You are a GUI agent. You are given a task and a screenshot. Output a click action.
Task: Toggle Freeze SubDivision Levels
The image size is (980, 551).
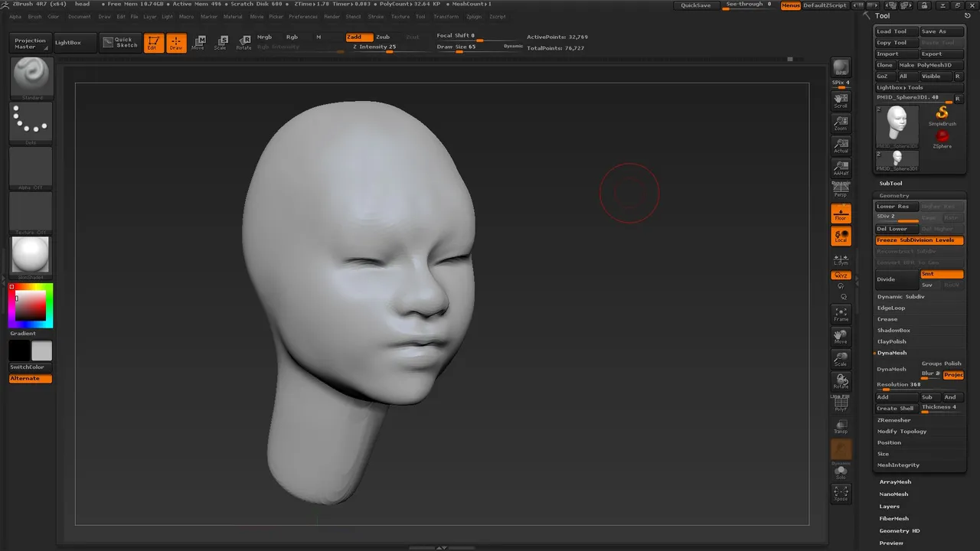(920, 240)
